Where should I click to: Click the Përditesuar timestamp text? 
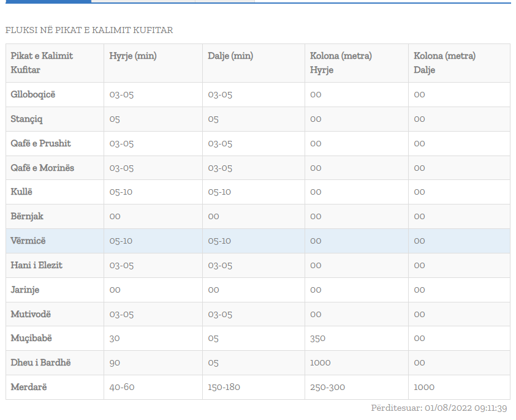pyautogui.click(x=439, y=408)
